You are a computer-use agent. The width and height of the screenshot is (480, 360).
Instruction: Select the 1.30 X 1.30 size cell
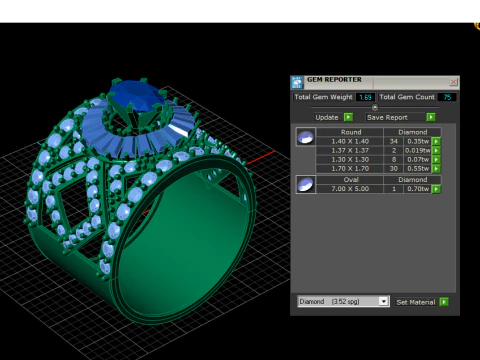point(350,160)
